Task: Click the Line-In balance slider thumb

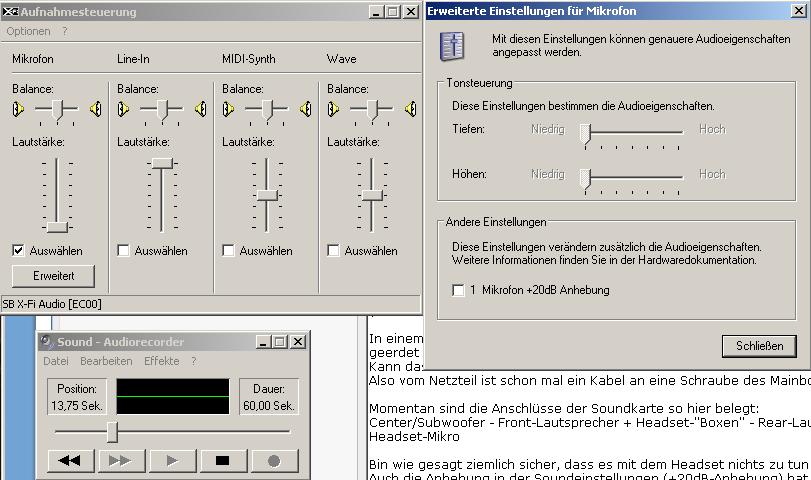Action: click(x=162, y=110)
